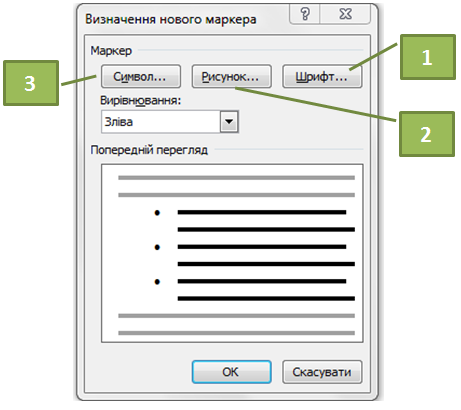Click the Скасувати button
This screenshot has height=410, width=461.
pos(322,372)
